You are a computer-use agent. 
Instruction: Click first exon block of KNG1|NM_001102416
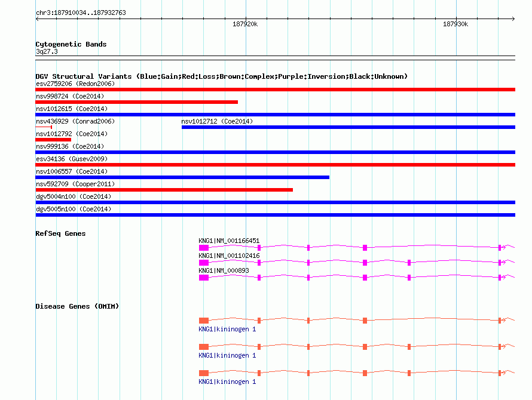(x=204, y=263)
